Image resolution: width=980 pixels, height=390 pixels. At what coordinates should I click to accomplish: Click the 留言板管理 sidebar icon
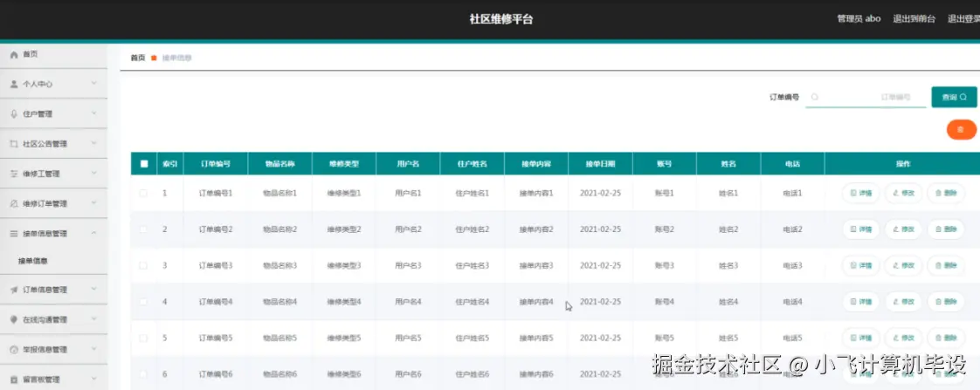14,380
